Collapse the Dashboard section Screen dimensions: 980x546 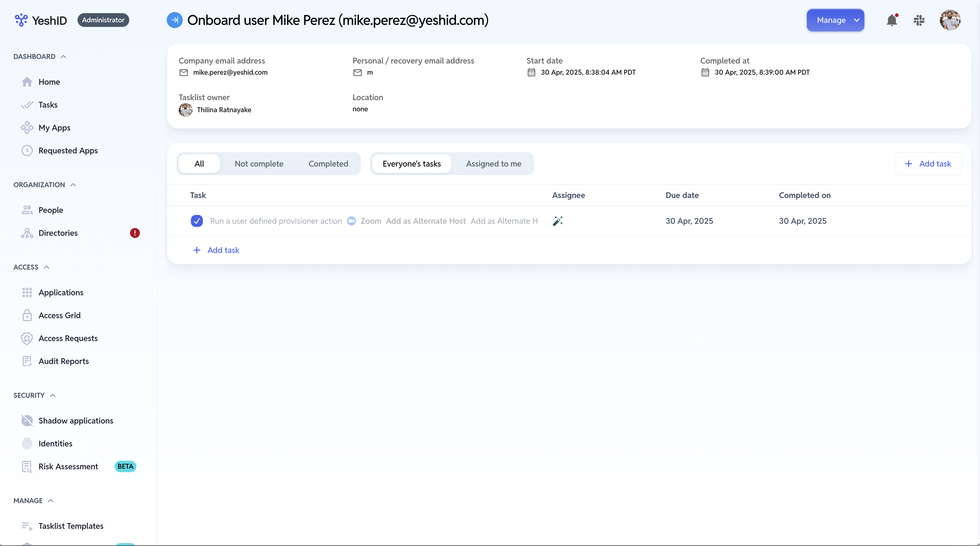[x=63, y=57]
